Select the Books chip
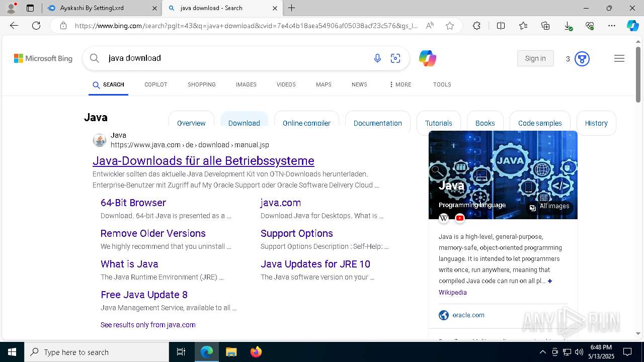This screenshot has width=644, height=362. (485, 123)
